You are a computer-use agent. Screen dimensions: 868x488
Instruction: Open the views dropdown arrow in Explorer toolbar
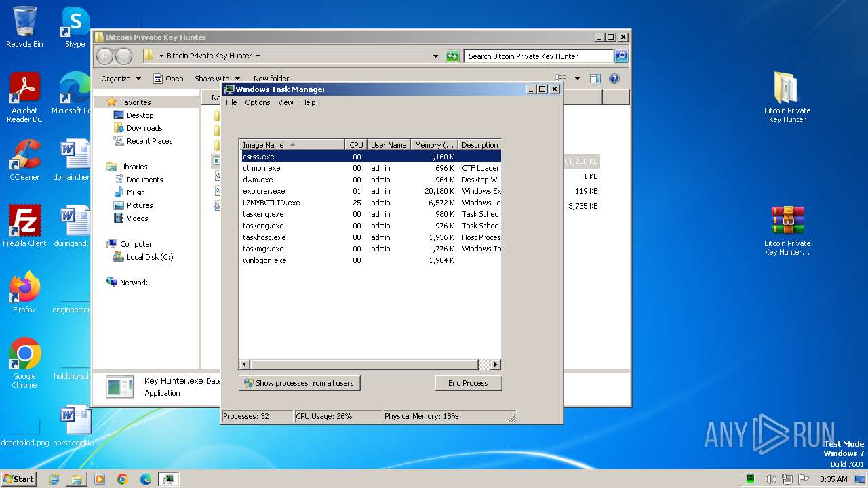click(577, 79)
